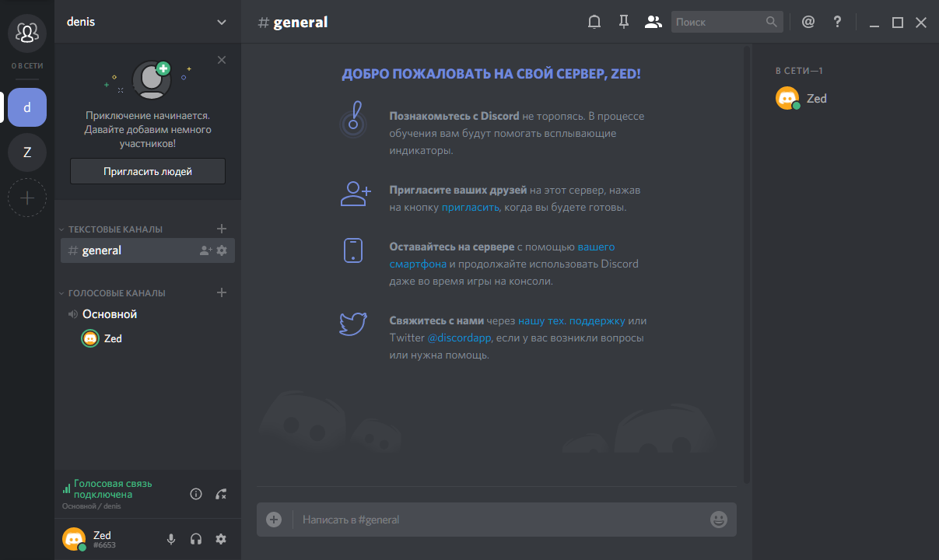Click the invite friends person icon
This screenshot has height=560, width=939.
point(356,194)
